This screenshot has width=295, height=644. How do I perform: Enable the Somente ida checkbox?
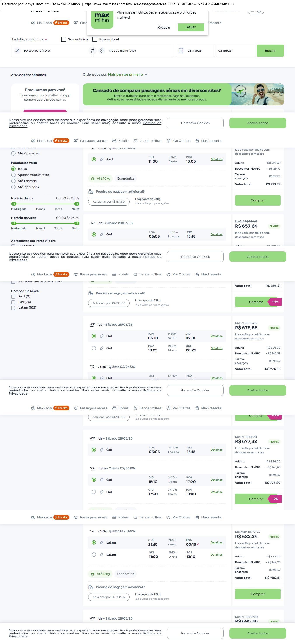[64, 39]
